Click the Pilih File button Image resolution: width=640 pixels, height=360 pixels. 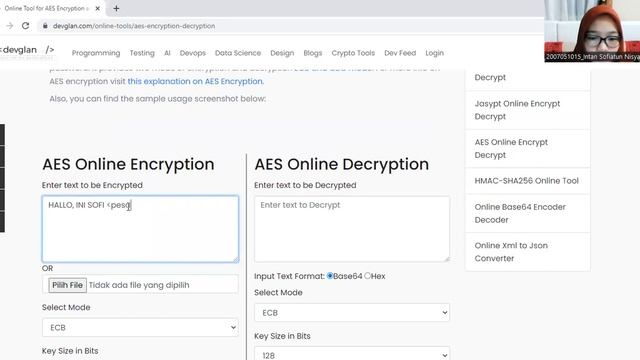[67, 285]
